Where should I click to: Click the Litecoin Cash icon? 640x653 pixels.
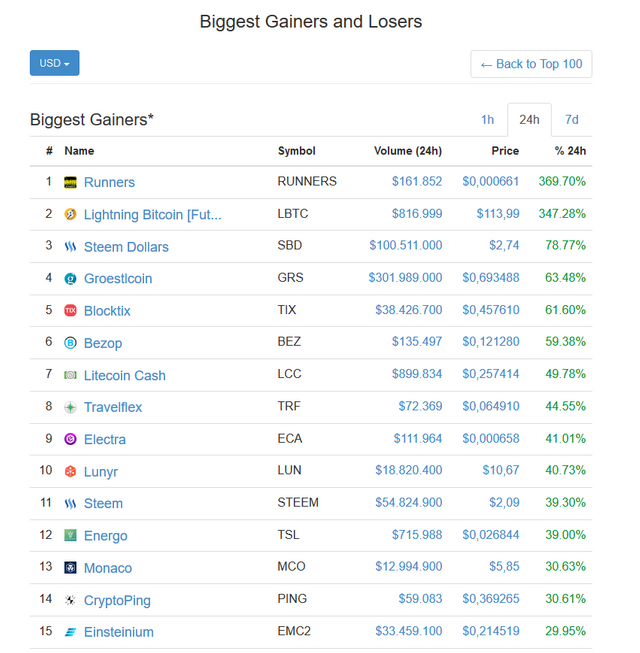point(70,375)
